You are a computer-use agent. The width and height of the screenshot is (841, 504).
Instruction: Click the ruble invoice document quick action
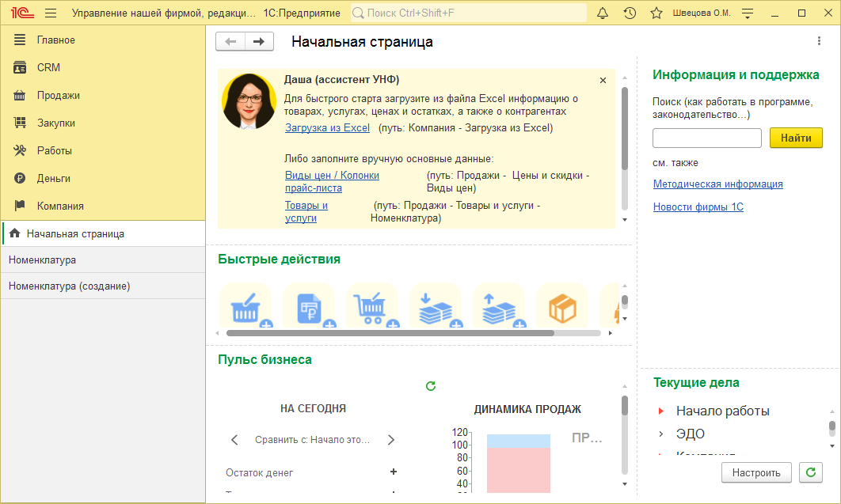pyautogui.click(x=309, y=306)
